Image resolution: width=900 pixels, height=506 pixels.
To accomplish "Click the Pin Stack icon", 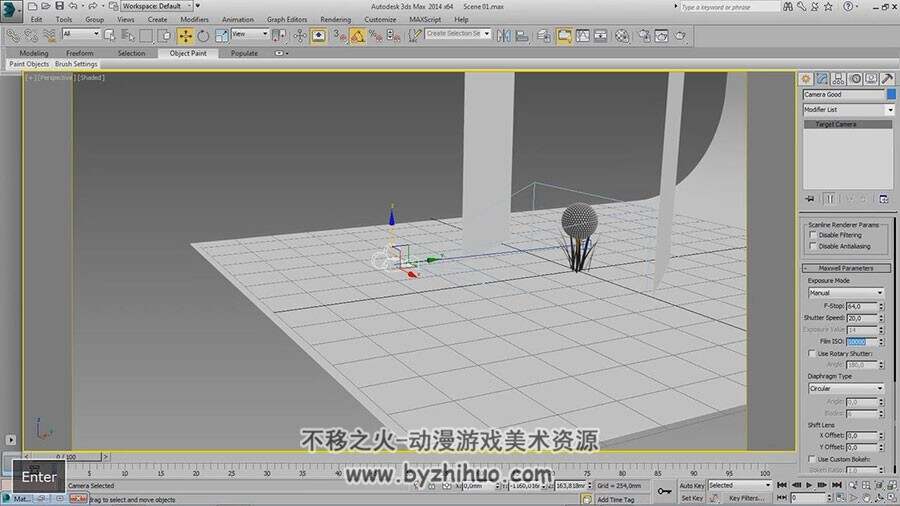I will (809, 199).
